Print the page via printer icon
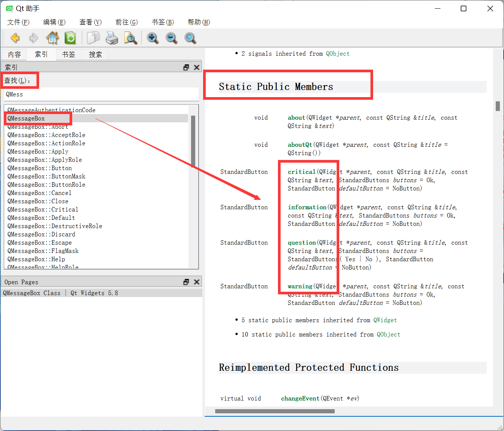Image resolution: width=504 pixels, height=431 pixels. 112,38
